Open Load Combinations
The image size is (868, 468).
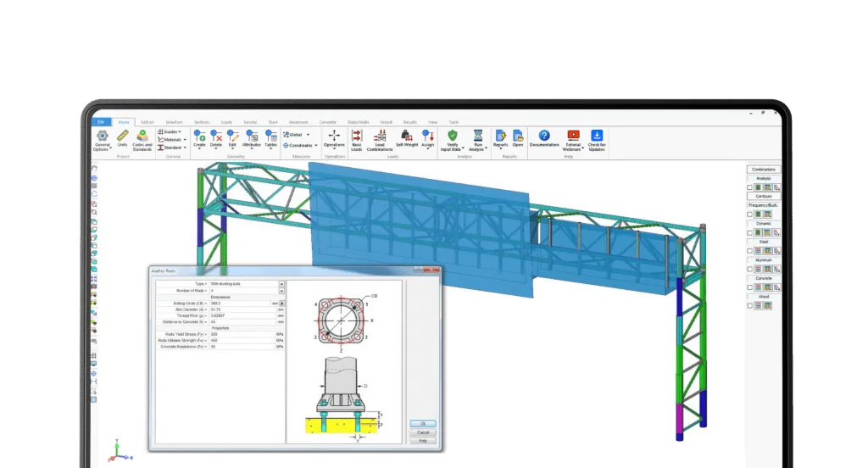click(380, 141)
